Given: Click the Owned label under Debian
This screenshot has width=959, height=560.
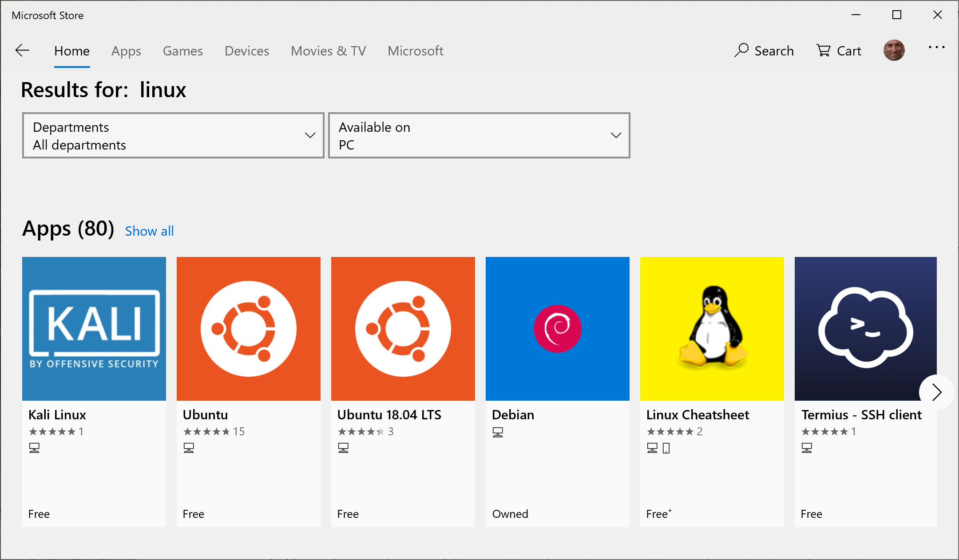Looking at the screenshot, I should [510, 514].
